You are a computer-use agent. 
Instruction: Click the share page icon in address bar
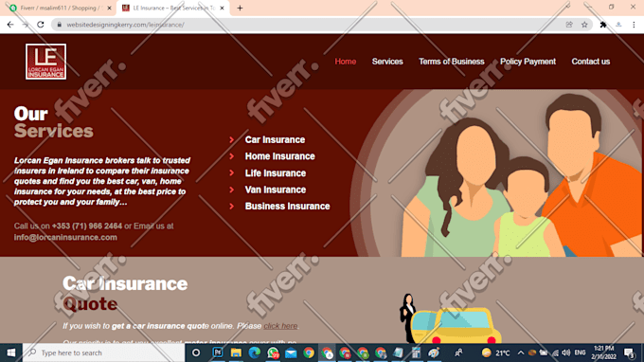pos(569,25)
